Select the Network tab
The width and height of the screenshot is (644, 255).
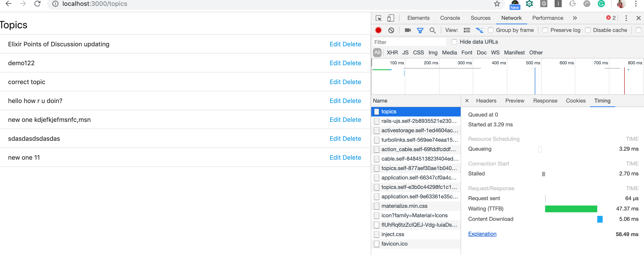[x=511, y=18]
